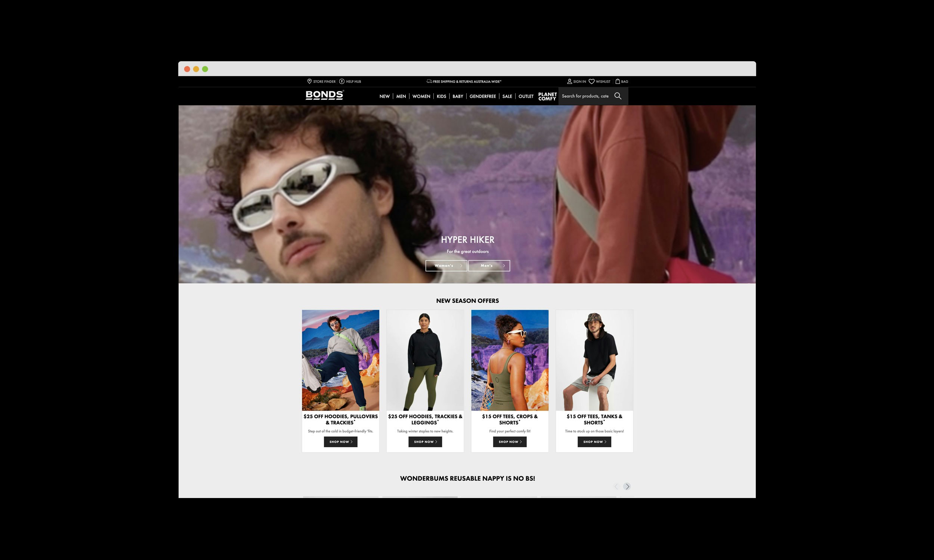Viewport: 934px width, 560px height.
Task: Click the wishlist heart icon
Action: (591, 81)
